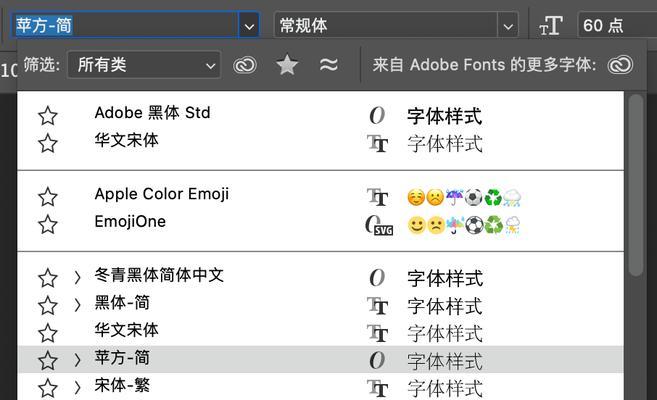Click the 字体样式 sample for Adobe 黑体 Std
Screen dimensions: 657x400
(445, 116)
